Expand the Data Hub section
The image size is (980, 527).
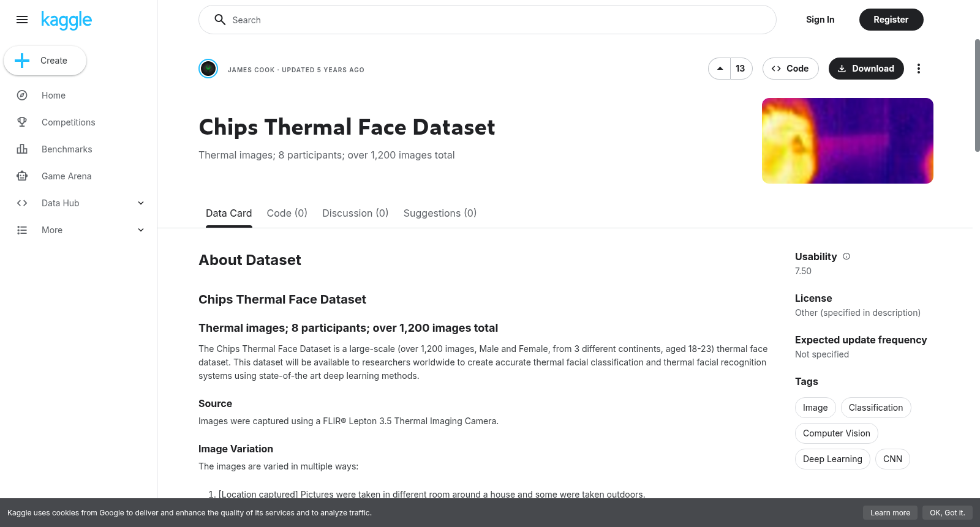[141, 203]
